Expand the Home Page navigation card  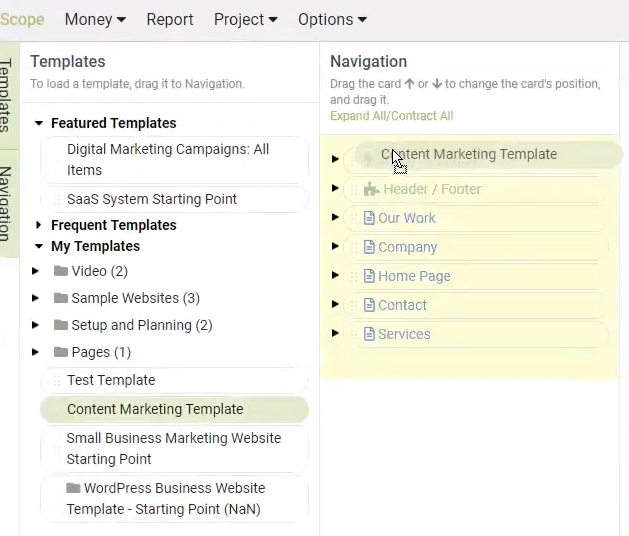335,275
